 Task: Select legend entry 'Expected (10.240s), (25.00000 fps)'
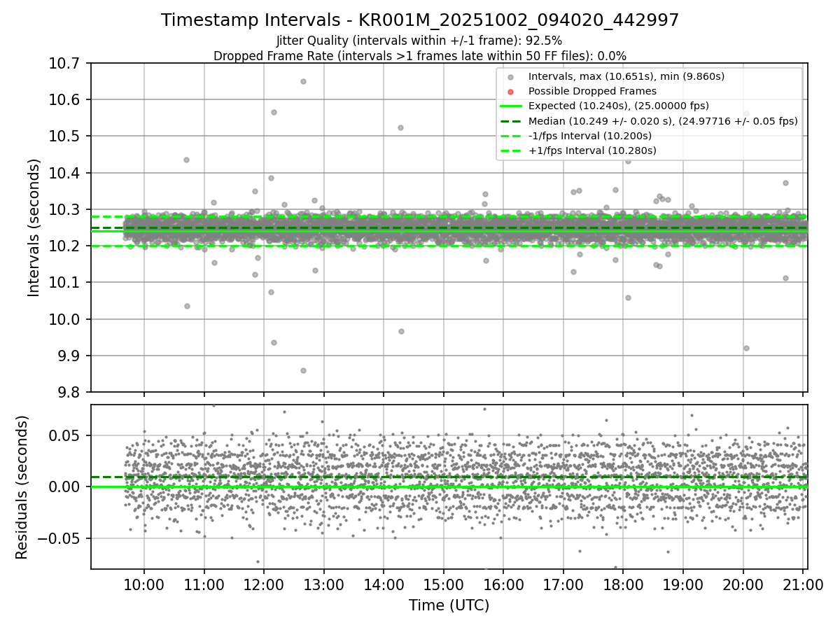(619, 106)
